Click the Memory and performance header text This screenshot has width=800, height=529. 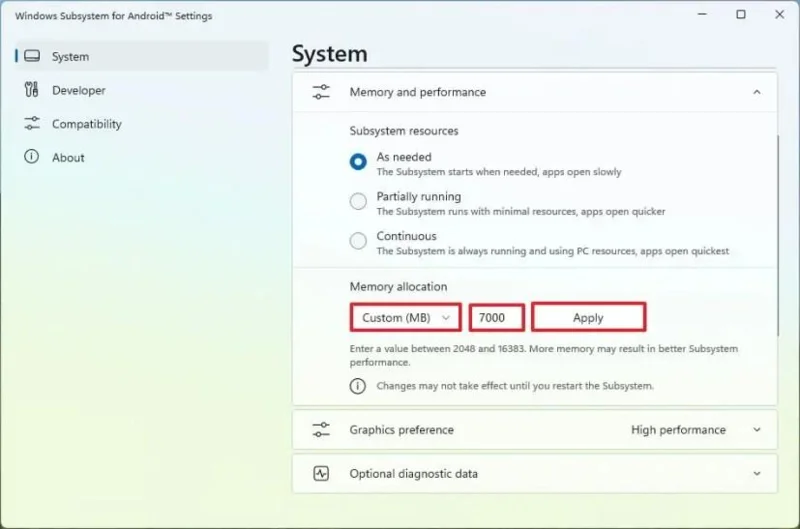click(417, 92)
